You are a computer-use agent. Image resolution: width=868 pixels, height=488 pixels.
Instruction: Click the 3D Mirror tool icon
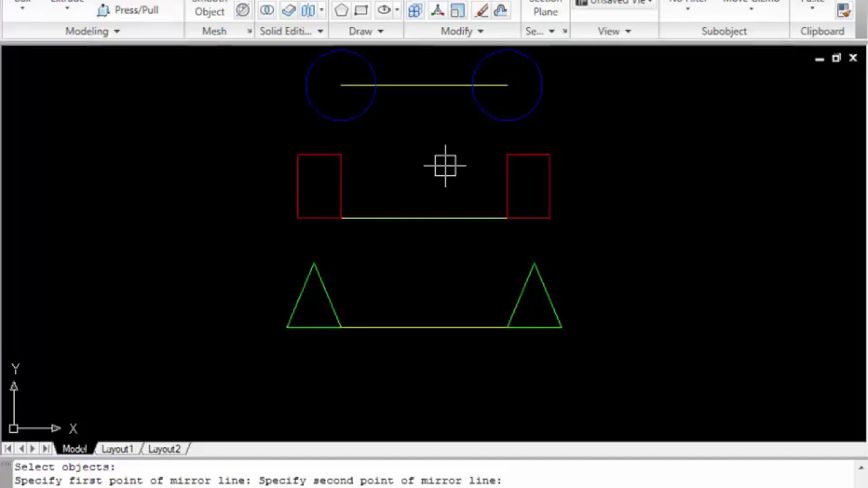[x=458, y=10]
